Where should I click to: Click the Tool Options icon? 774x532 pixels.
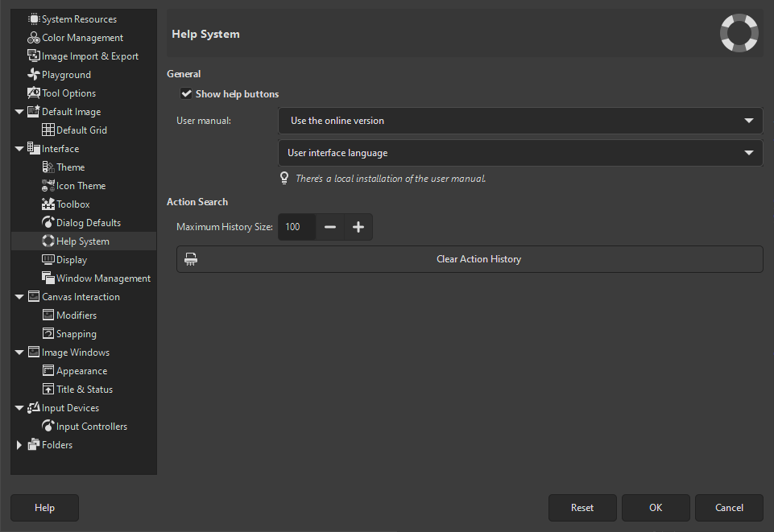coord(34,93)
